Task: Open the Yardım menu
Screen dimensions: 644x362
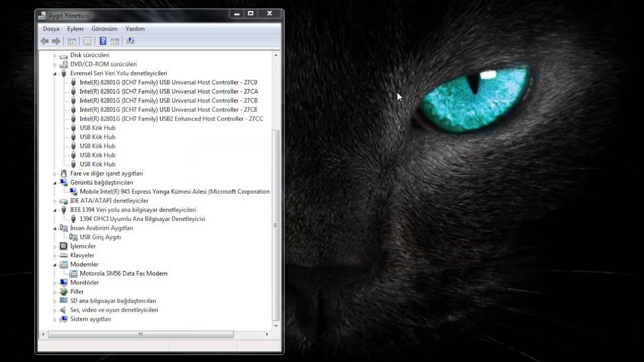Action: [135, 29]
